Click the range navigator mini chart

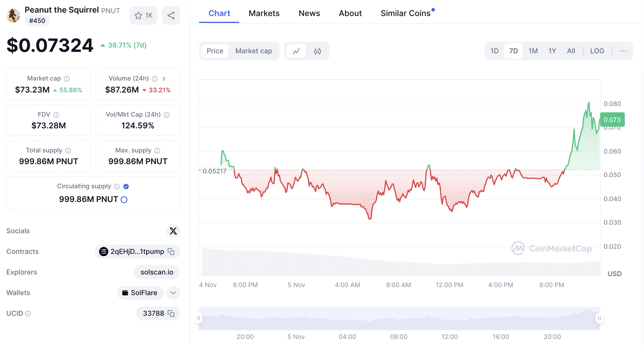click(x=399, y=318)
